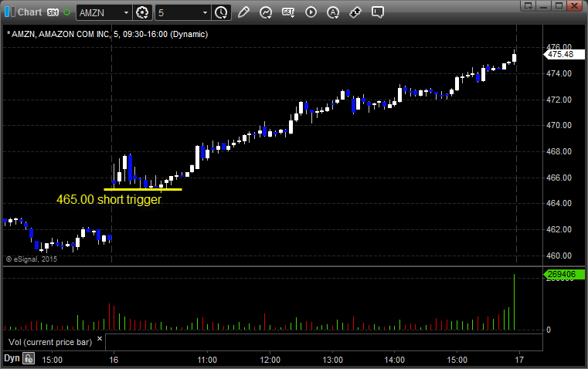Click the 269406 volume value label
This screenshot has height=369, width=588.
pyautogui.click(x=559, y=274)
